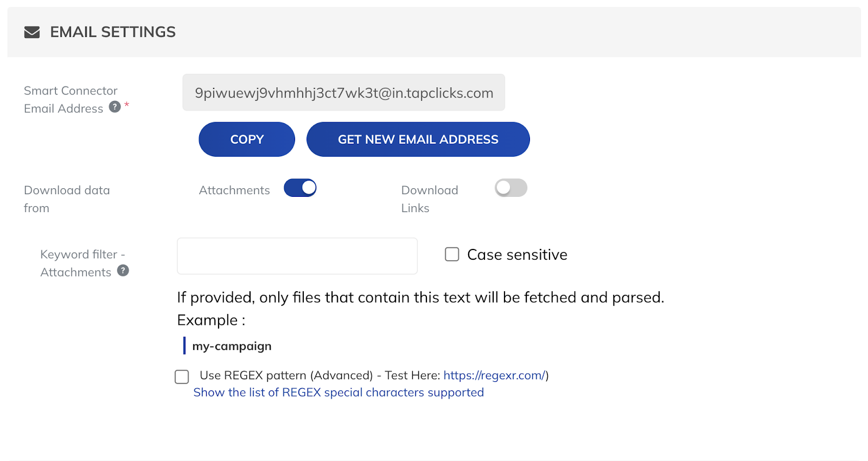Click the GET NEW EMAIL ADDRESS button
Screen dimensions: 868x461
point(418,139)
